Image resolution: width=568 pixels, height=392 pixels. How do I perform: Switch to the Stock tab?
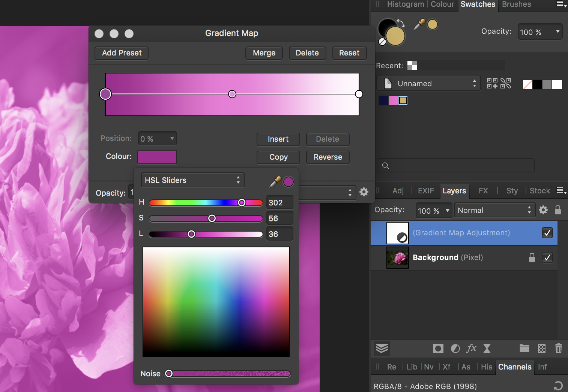(540, 191)
